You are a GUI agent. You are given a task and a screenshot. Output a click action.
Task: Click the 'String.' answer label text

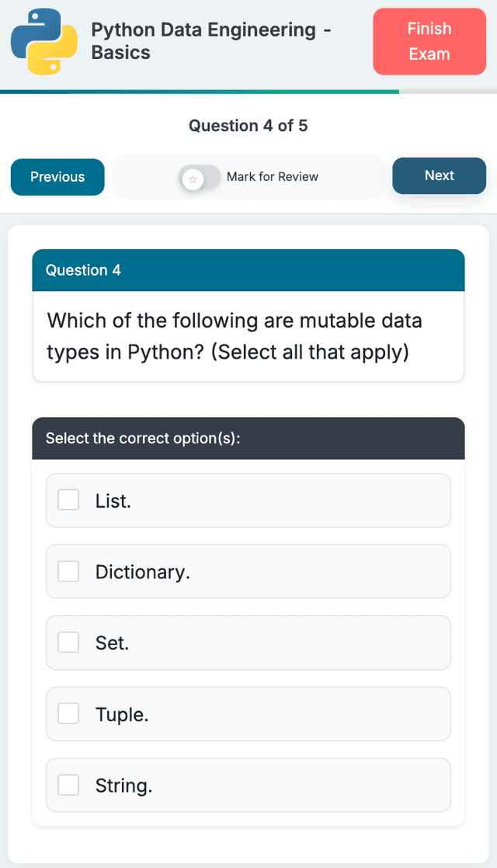(x=123, y=786)
